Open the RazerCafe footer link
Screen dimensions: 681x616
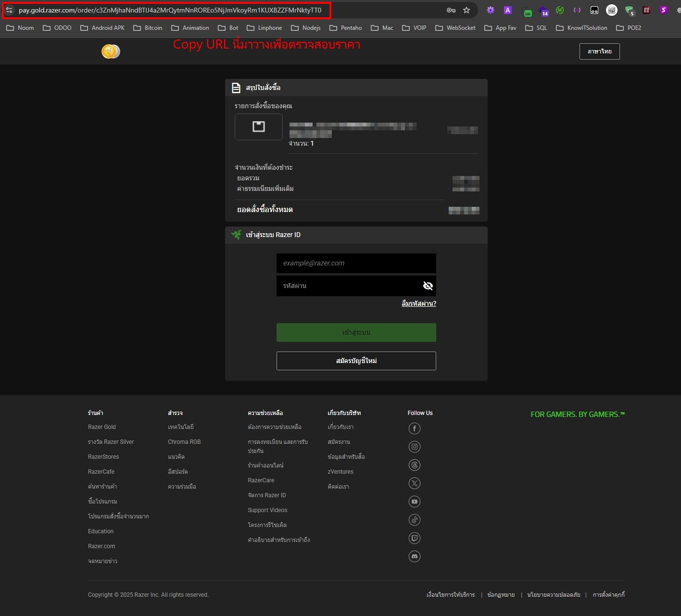[x=101, y=472]
